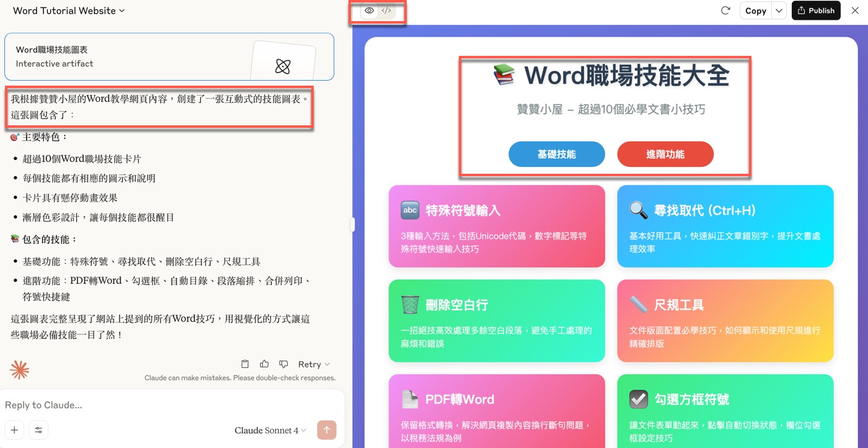Screen dimensions: 868x448
Task: Open the 勾選方框符號 skill card
Action: coord(725,411)
